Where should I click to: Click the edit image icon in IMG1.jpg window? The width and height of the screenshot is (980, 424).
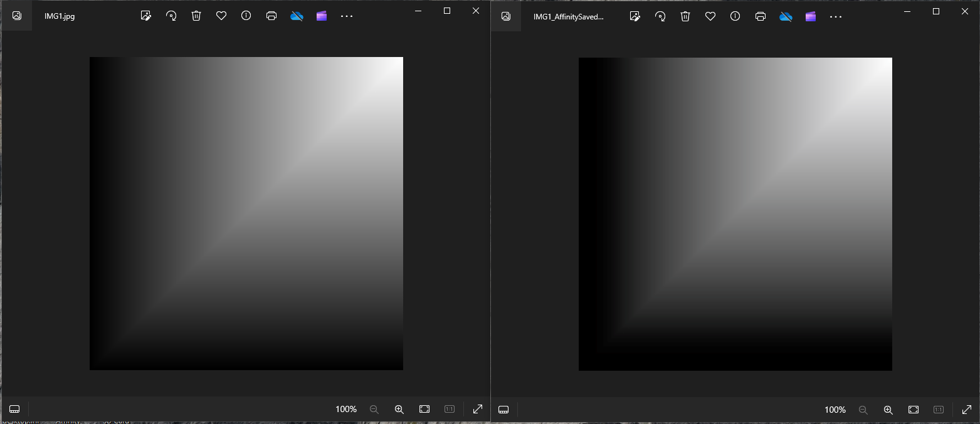tap(146, 16)
